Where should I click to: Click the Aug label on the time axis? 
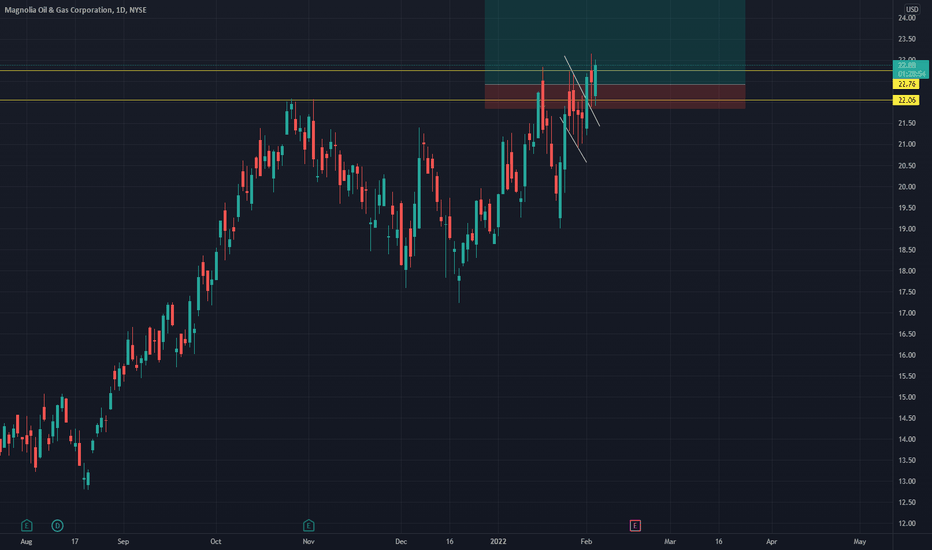tap(26, 542)
